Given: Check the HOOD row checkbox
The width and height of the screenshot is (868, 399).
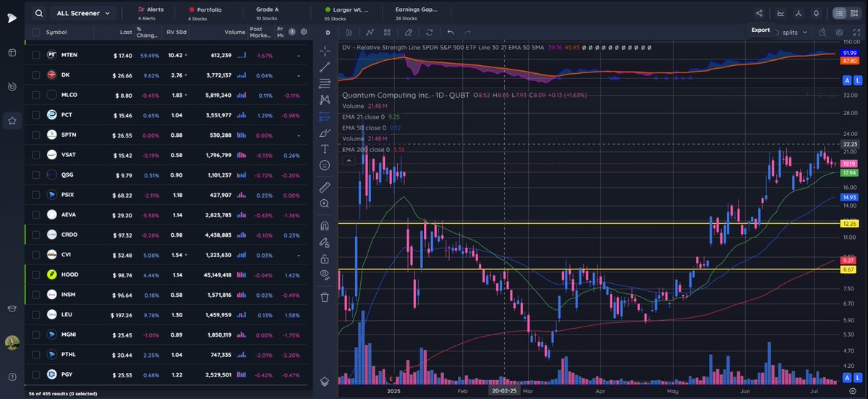Looking at the screenshot, I should [35, 275].
